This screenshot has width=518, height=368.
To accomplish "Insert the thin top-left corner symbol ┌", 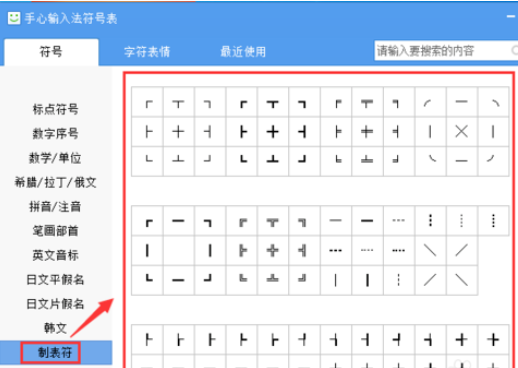I will click(x=148, y=102).
